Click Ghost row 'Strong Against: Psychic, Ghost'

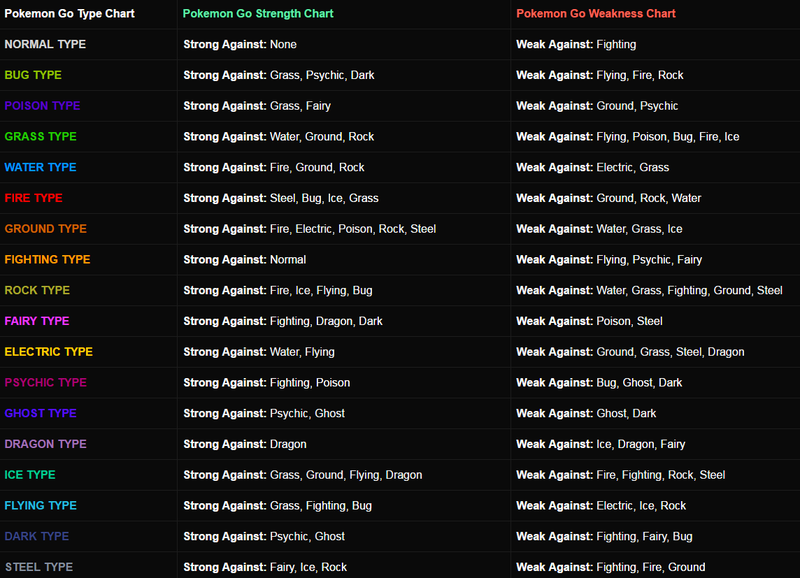click(x=264, y=413)
